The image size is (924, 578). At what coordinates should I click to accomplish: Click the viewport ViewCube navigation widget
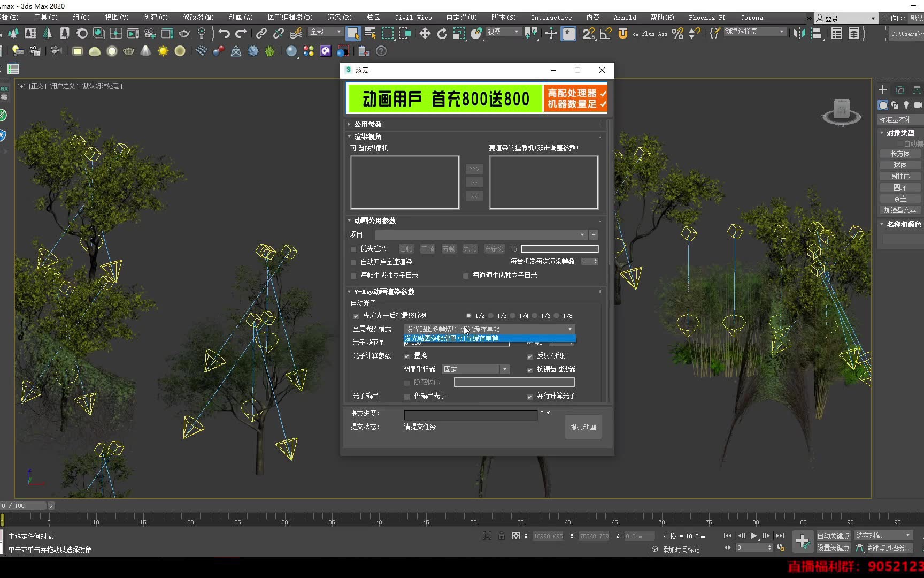(841, 111)
